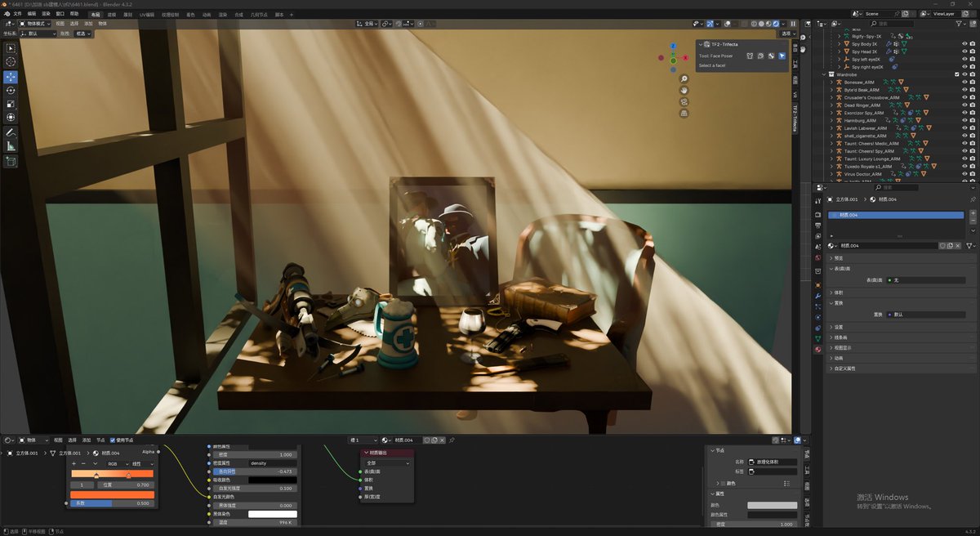This screenshot has width=980, height=536.
Task: Expand Crusader's Crossbow_ARM tree row
Action: point(831,97)
